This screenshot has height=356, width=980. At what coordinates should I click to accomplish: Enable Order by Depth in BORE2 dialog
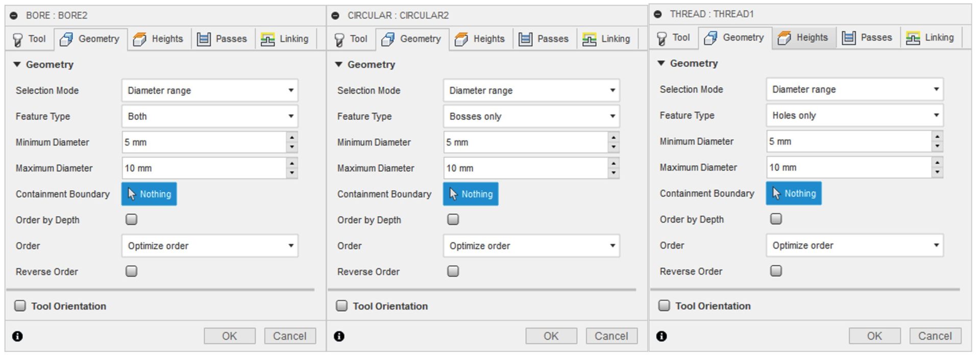[x=132, y=219]
